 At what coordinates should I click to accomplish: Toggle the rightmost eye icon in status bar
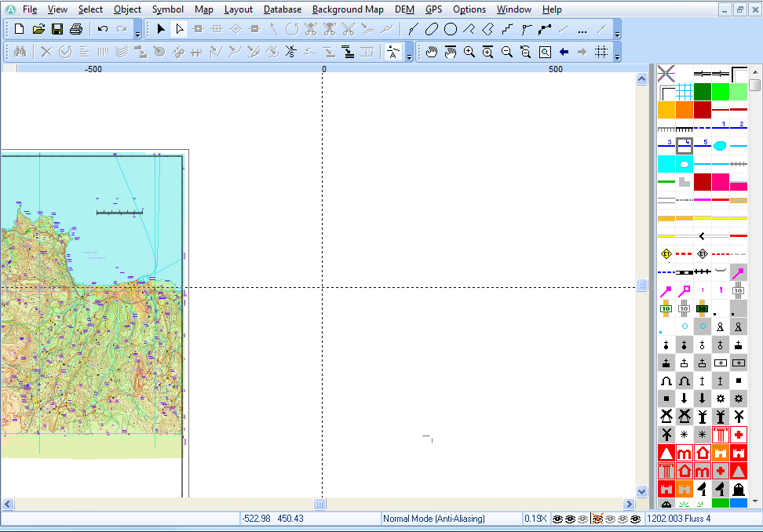(x=635, y=519)
